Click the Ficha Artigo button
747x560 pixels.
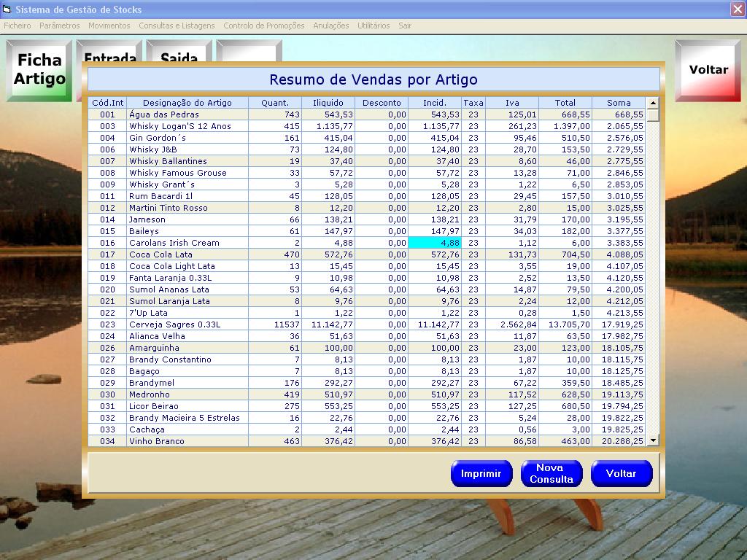pos(39,70)
